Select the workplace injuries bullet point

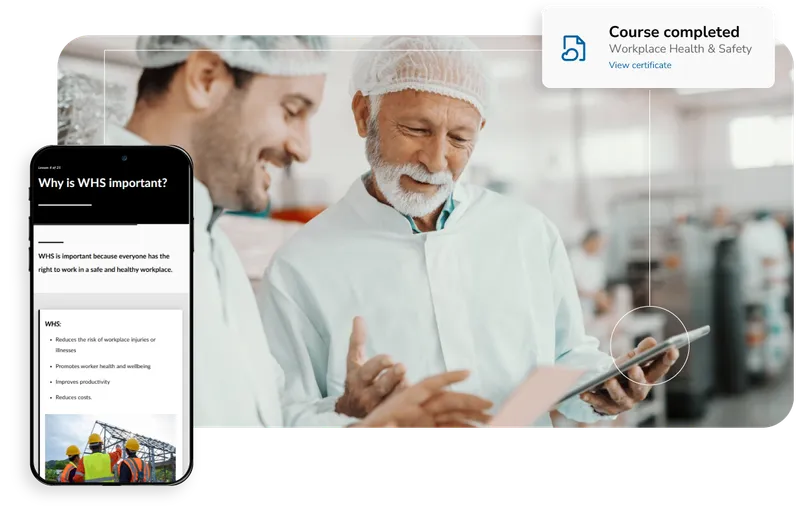105,345
